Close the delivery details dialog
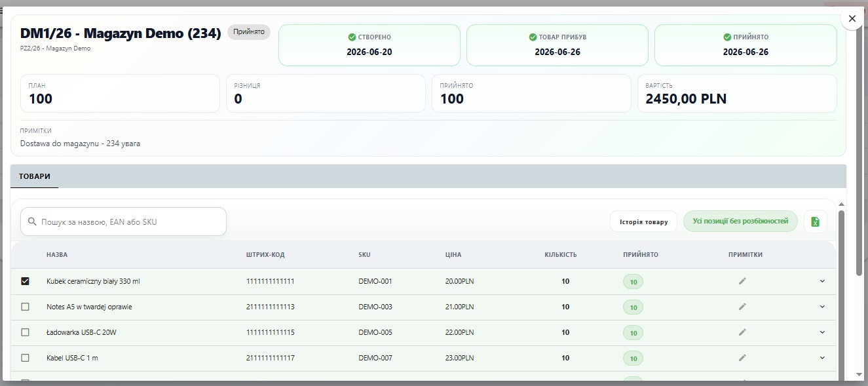868x386 pixels. tap(852, 19)
